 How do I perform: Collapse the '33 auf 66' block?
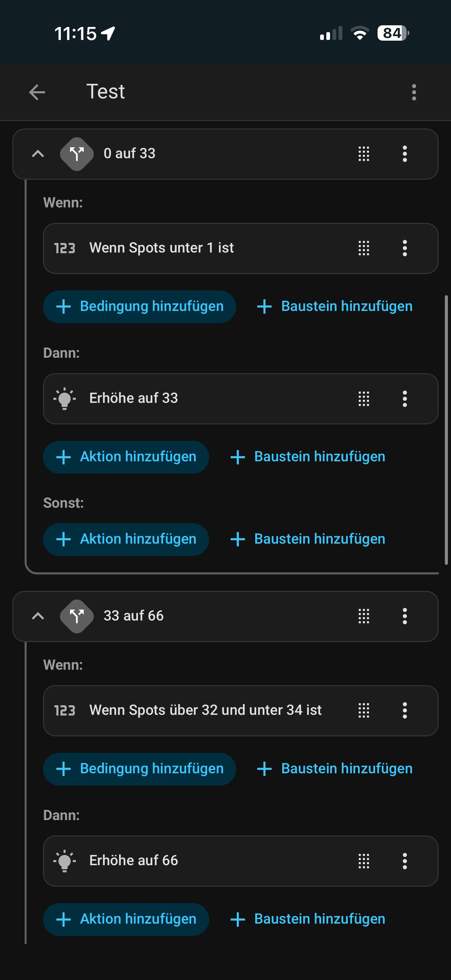tap(38, 616)
